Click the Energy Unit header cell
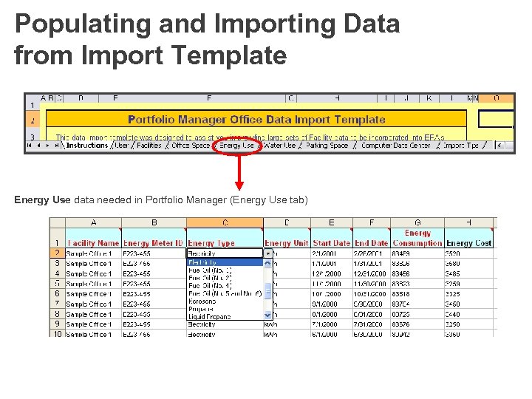The width and height of the screenshot is (532, 399). pos(287,238)
